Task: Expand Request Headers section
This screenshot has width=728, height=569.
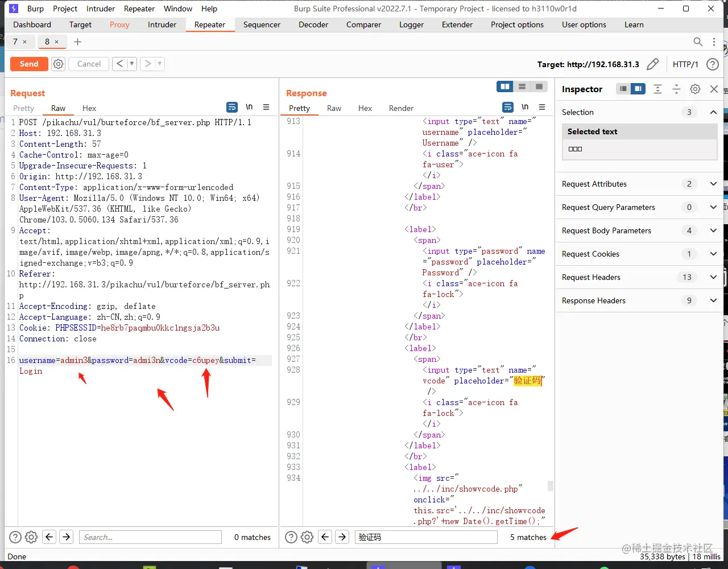Action: click(713, 277)
